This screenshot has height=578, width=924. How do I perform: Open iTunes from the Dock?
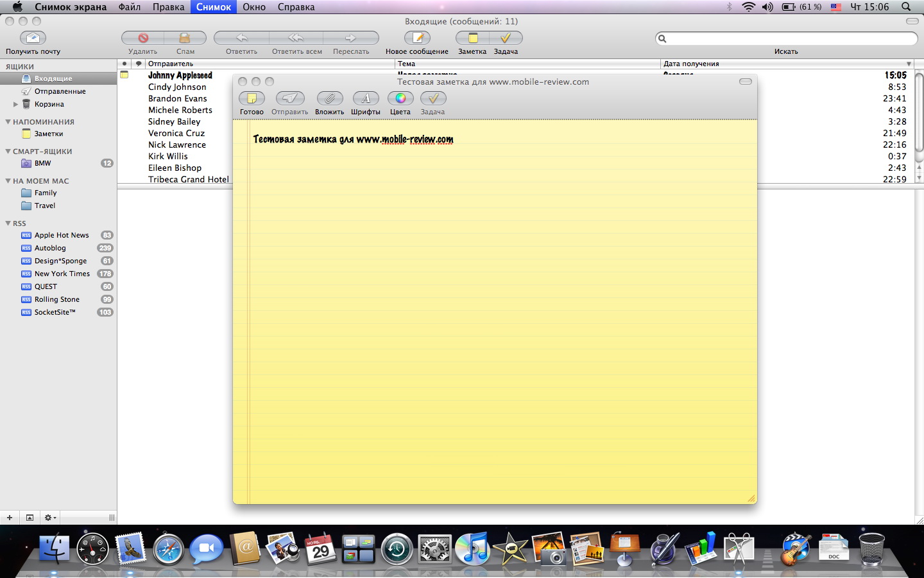[472, 548]
